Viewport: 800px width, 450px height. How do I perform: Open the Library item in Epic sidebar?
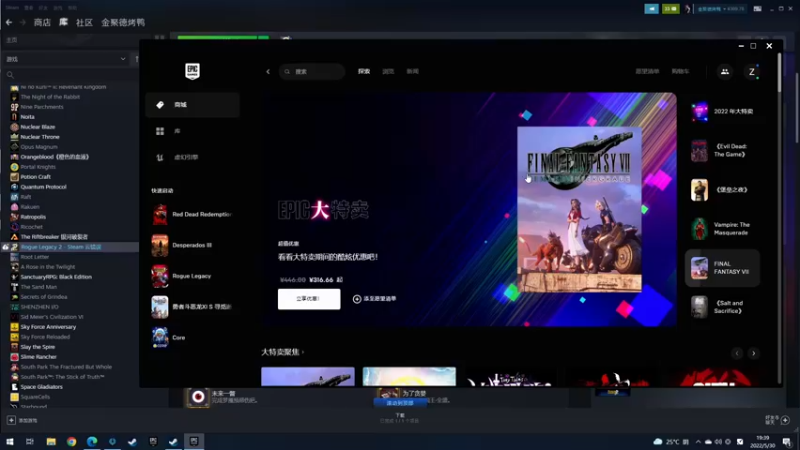[x=192, y=131]
